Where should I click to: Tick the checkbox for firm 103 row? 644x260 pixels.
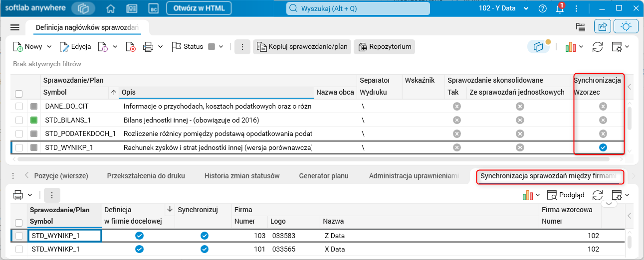click(19, 236)
